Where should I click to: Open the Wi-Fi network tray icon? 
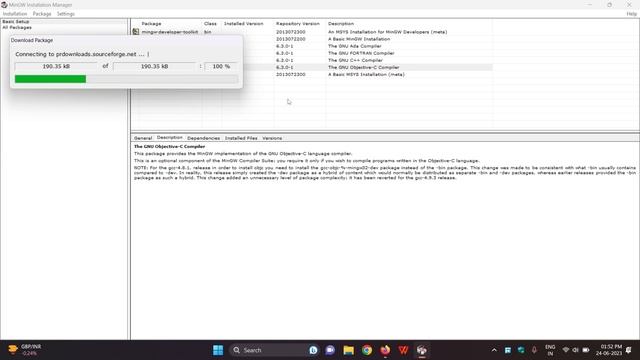coord(565,350)
